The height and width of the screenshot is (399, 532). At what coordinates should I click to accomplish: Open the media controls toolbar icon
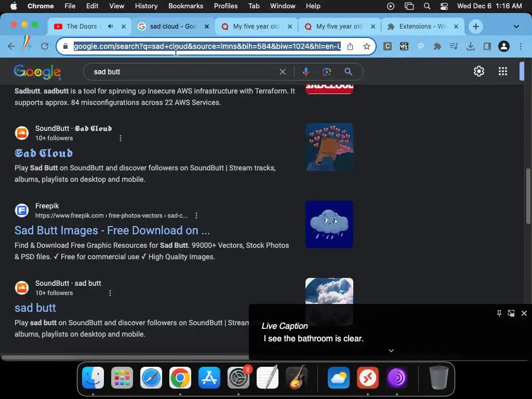click(x=454, y=46)
